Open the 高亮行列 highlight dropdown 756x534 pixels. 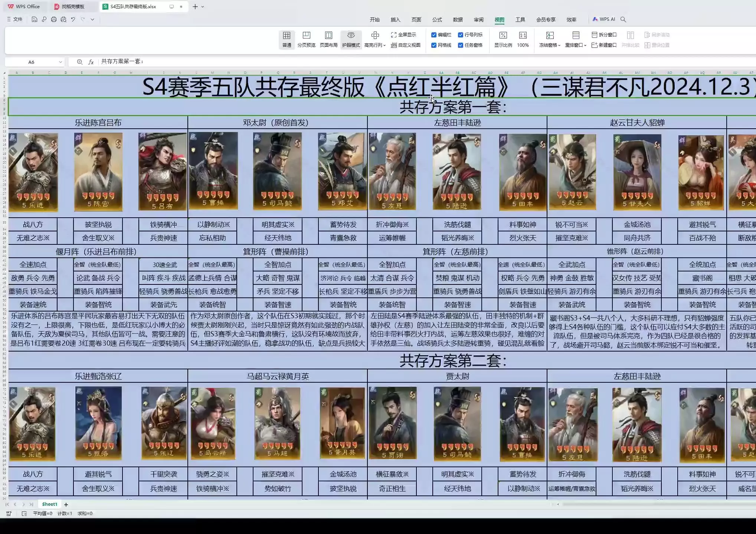click(x=384, y=45)
